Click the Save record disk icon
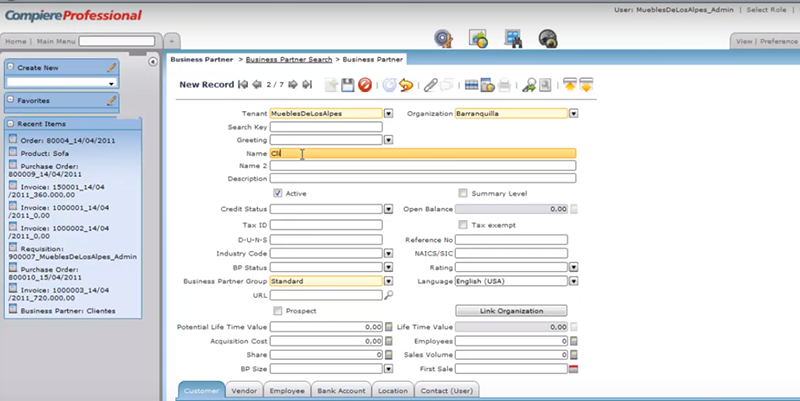The height and width of the screenshot is (401, 800). click(348, 85)
